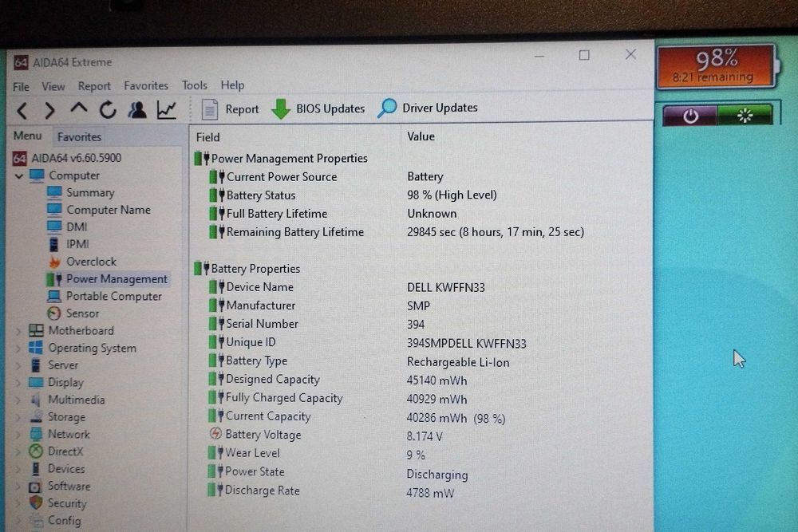Image resolution: width=798 pixels, height=532 pixels.
Task: Select Summary in the tree
Action: [81, 193]
